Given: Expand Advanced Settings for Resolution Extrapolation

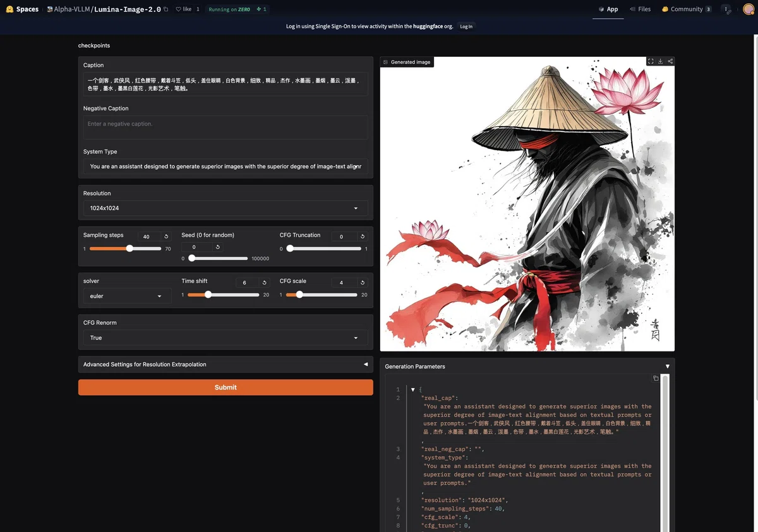Looking at the screenshot, I should point(226,364).
